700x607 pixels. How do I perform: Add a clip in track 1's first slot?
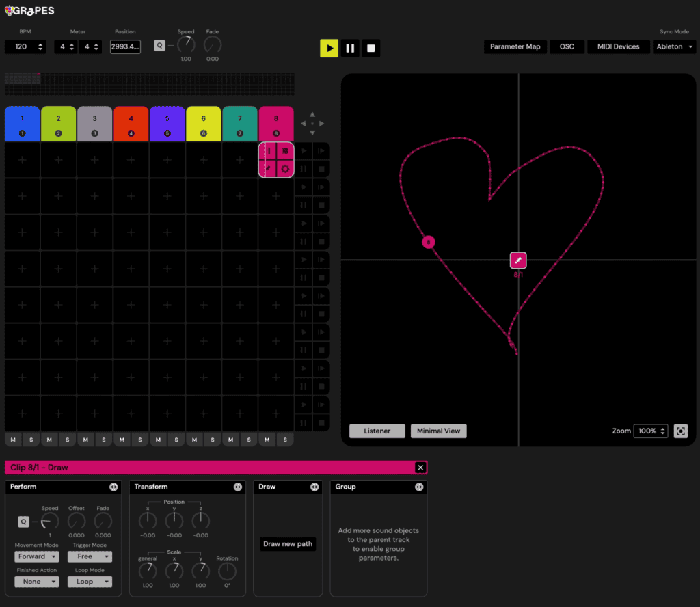(x=23, y=160)
